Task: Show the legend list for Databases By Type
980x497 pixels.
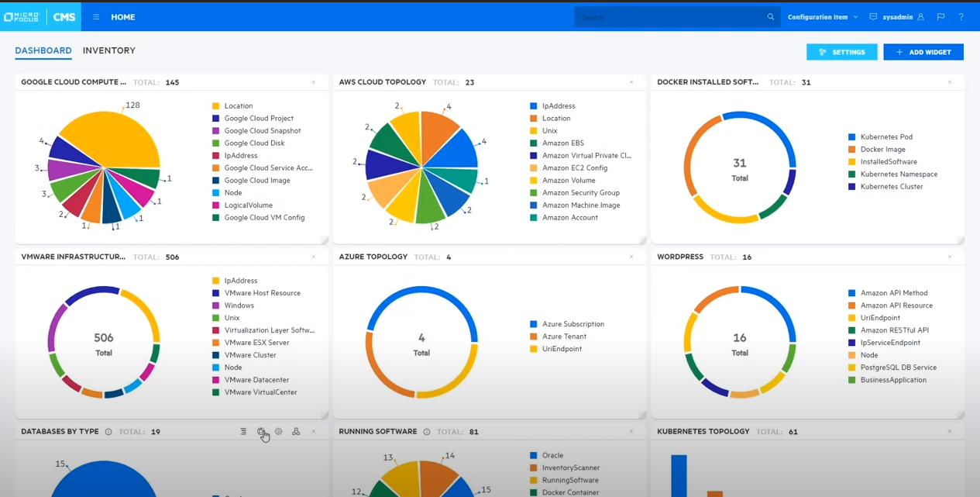Action: coord(244,431)
